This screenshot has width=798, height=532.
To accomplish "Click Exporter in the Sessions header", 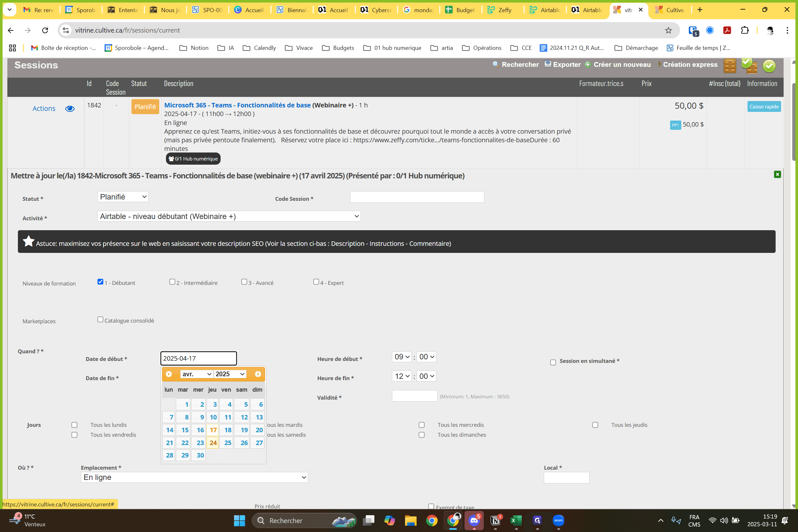I will [x=563, y=65].
